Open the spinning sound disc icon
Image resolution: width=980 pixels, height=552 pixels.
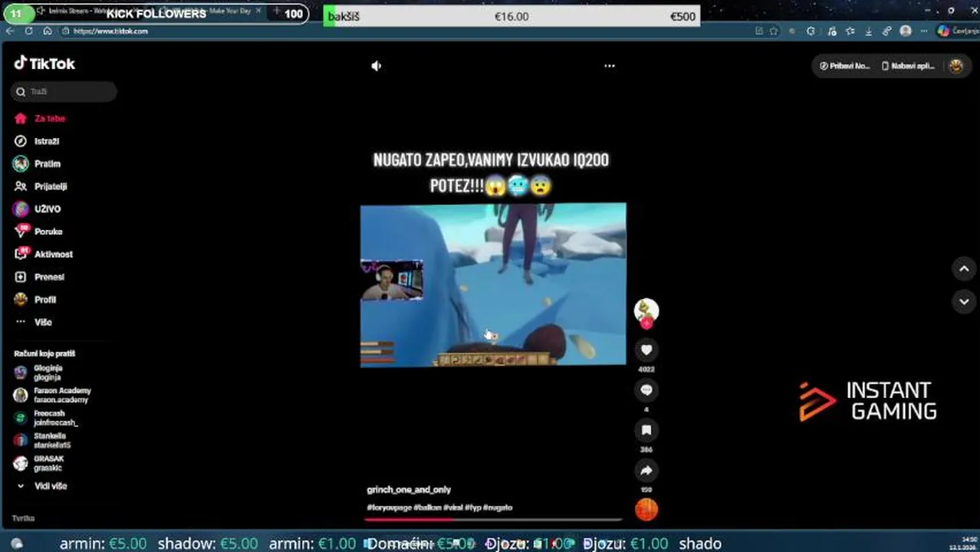click(646, 509)
